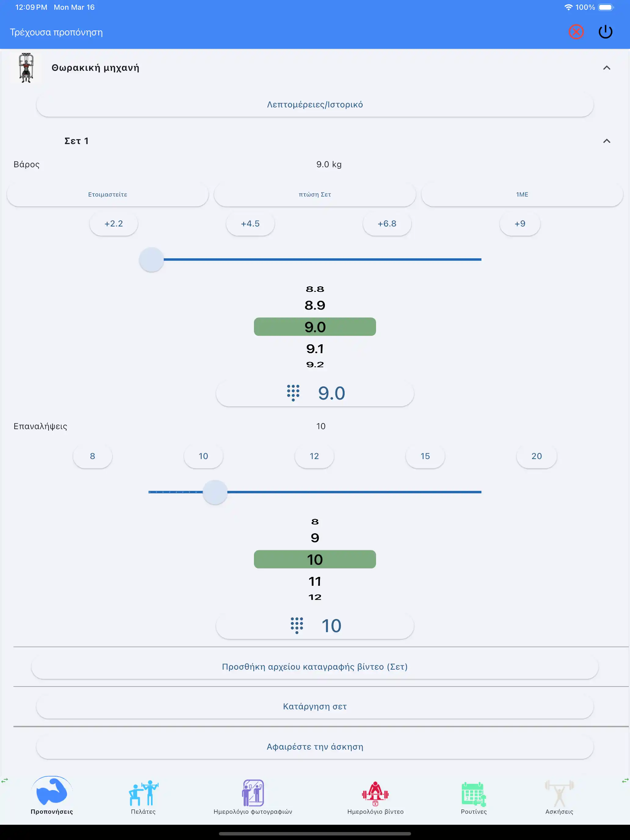Select the πτώση Σετ option
The height and width of the screenshot is (840, 630).
coord(315,194)
